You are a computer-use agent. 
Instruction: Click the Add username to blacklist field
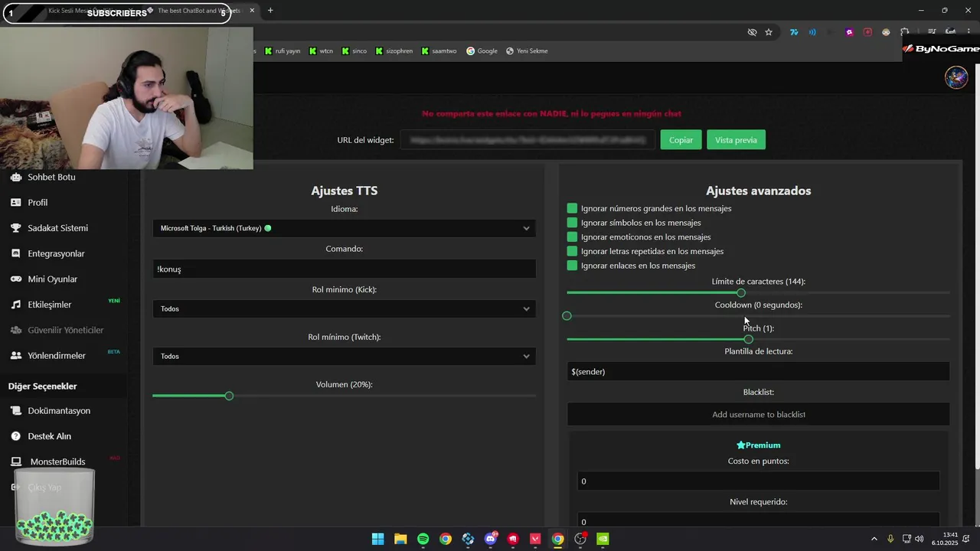click(x=758, y=414)
